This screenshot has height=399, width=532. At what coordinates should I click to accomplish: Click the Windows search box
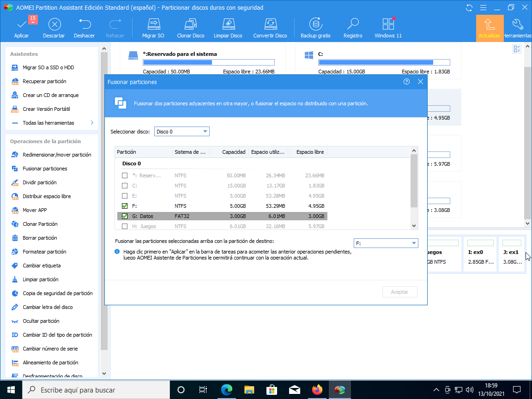point(96,390)
